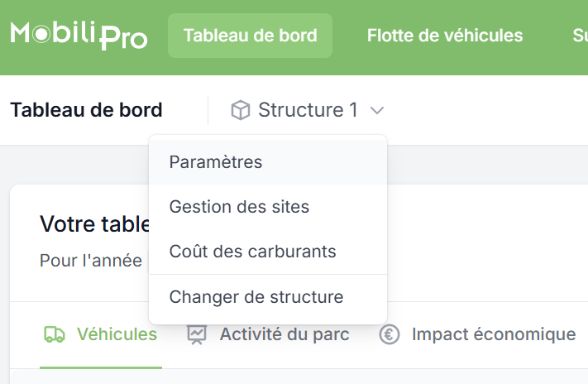This screenshot has height=384, width=588.
Task: Switch to the Véhicules tab
Action: pyautogui.click(x=101, y=334)
